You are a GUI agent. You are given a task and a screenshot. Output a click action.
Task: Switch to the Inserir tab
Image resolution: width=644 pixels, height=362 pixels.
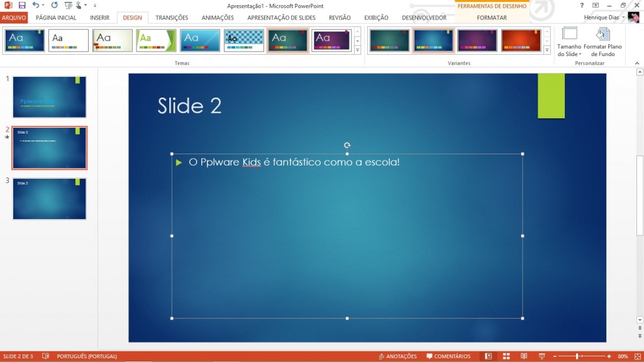pyautogui.click(x=99, y=18)
